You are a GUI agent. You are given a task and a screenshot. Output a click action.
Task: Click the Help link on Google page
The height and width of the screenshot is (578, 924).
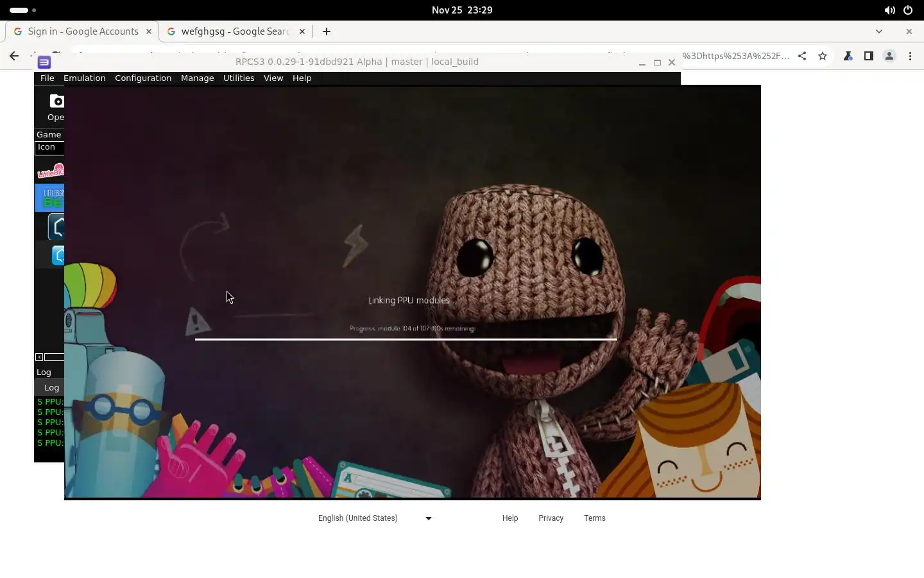[510, 518]
